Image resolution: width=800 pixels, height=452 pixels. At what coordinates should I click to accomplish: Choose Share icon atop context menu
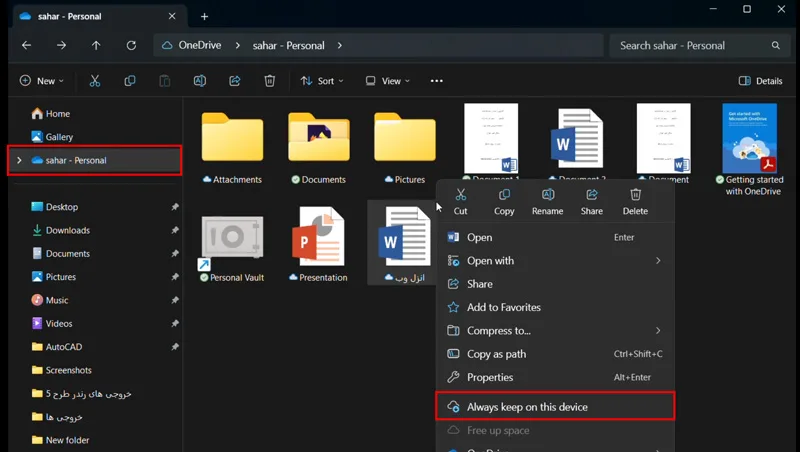click(591, 202)
